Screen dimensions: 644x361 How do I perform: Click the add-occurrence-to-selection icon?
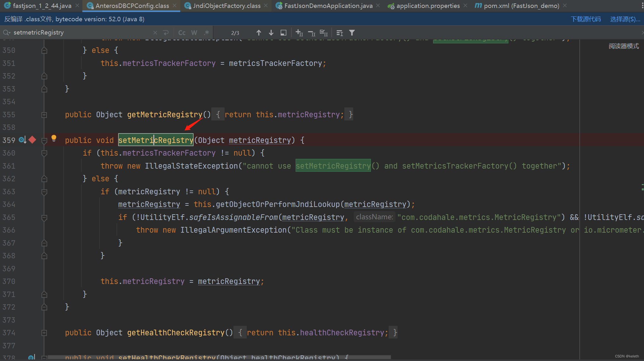pyautogui.click(x=299, y=32)
